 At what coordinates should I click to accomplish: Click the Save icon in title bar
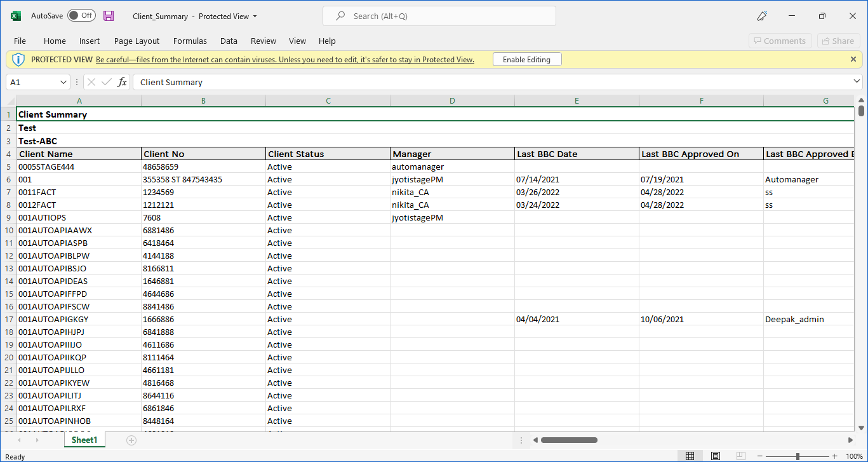tap(109, 16)
